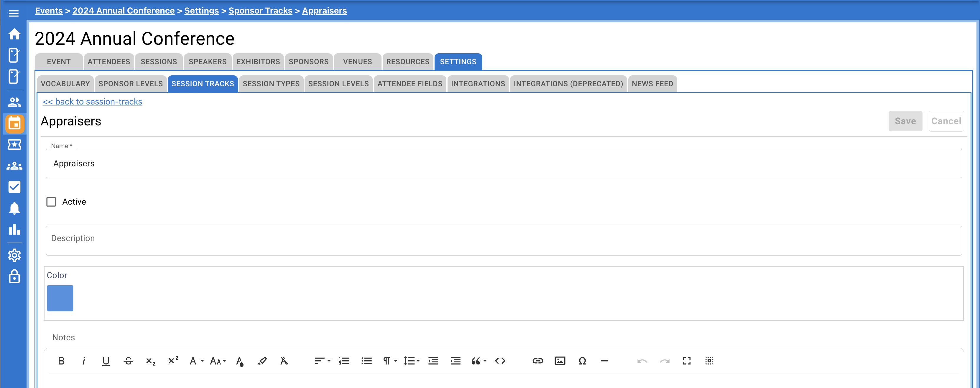
Task: Expand the Notes editor to fullscreen
Action: pos(687,361)
